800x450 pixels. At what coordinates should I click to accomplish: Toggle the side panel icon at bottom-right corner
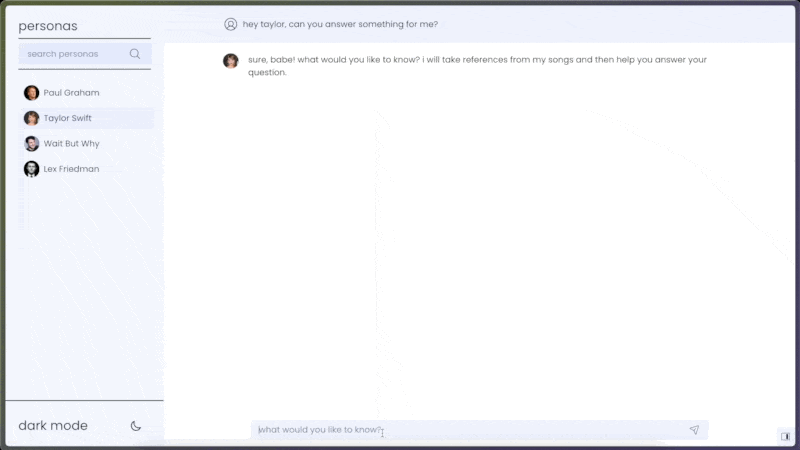[x=785, y=436]
